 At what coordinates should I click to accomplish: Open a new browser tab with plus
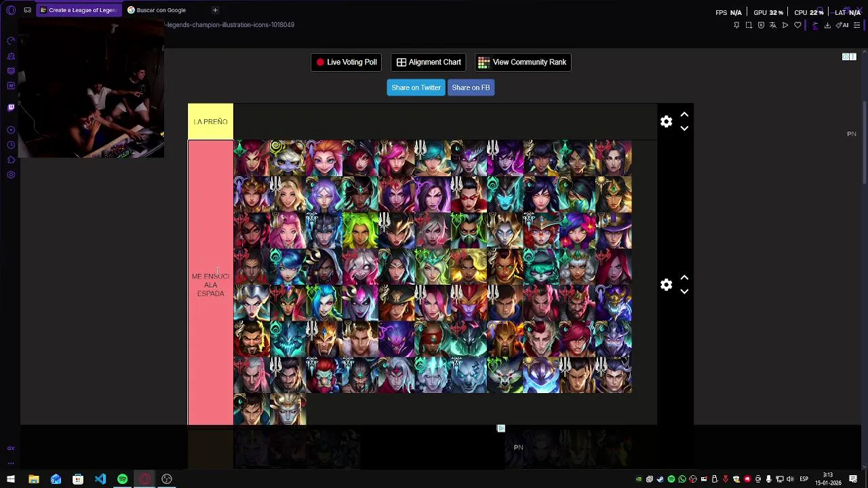click(215, 10)
